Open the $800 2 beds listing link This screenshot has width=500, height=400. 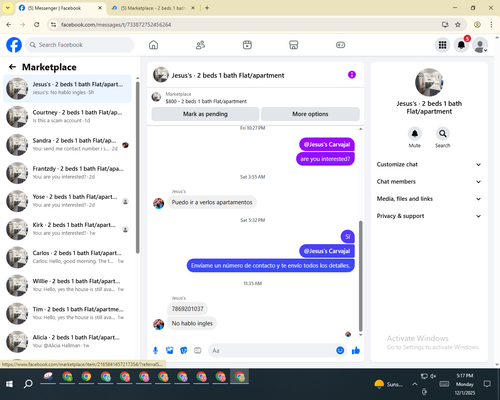pos(206,101)
